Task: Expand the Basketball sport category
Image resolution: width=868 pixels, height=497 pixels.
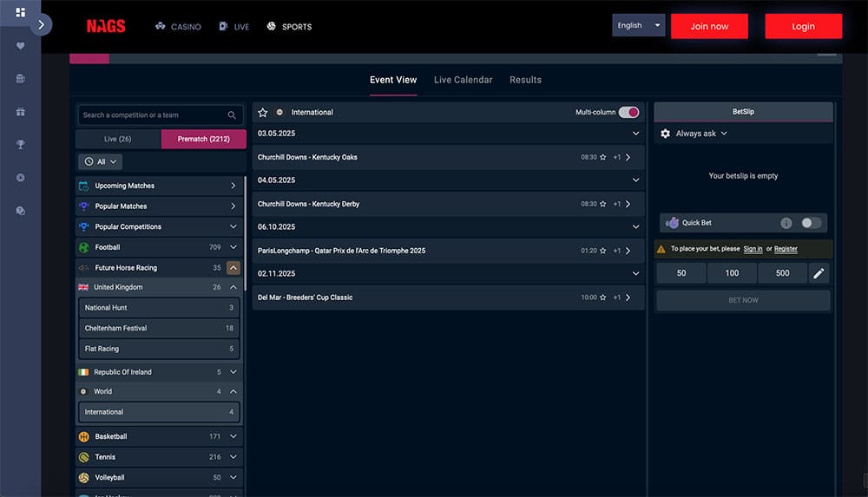Action: pos(233,436)
